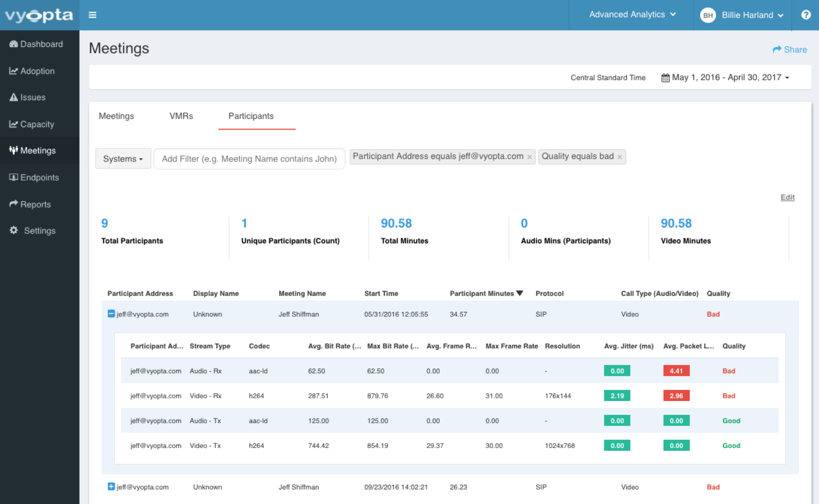The height and width of the screenshot is (504, 819).
Task: Open Reports from the sidebar
Action: (40, 204)
